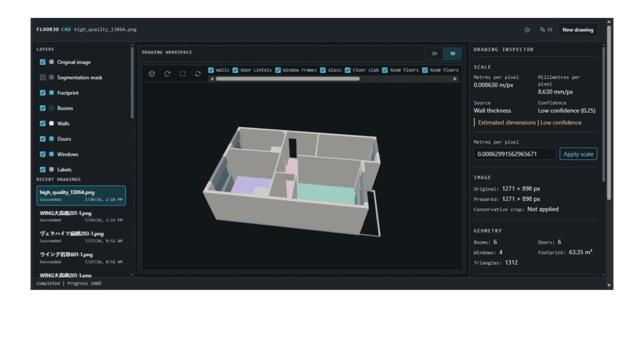Click the fit-to-view frame icon
This screenshot has height=362, width=644.
(182, 74)
